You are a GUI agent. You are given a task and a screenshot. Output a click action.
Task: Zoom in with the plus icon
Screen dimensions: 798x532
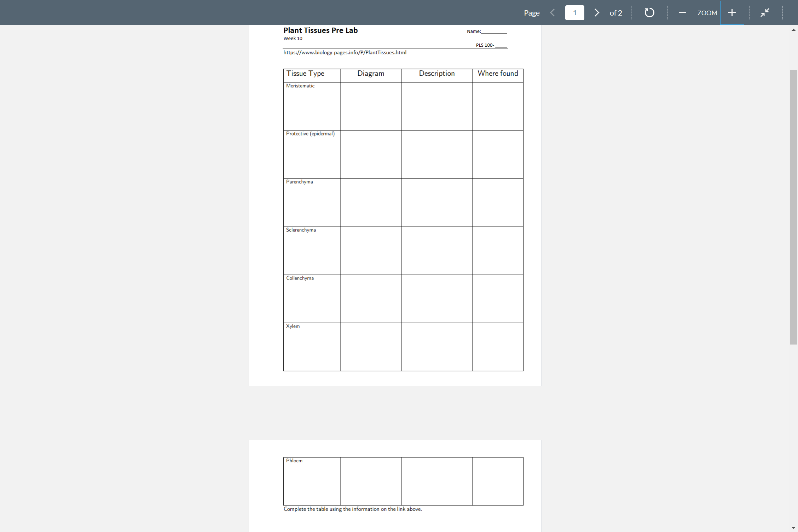(x=732, y=13)
